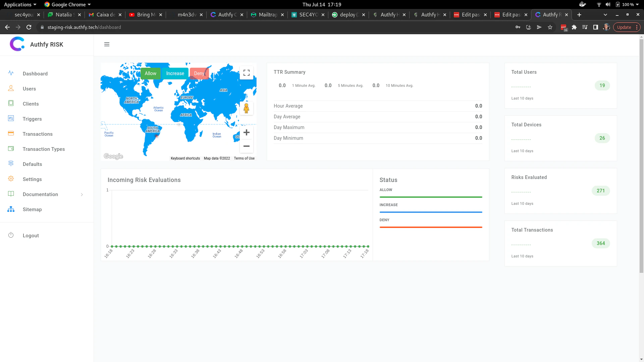Image resolution: width=644 pixels, height=362 pixels.
Task: Open Settings using the gear icon
Action: [11, 179]
